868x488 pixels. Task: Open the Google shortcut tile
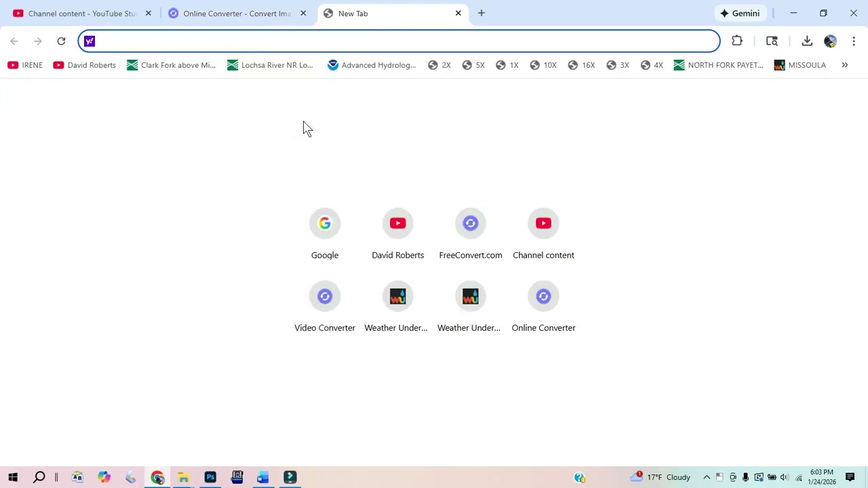pos(325,234)
